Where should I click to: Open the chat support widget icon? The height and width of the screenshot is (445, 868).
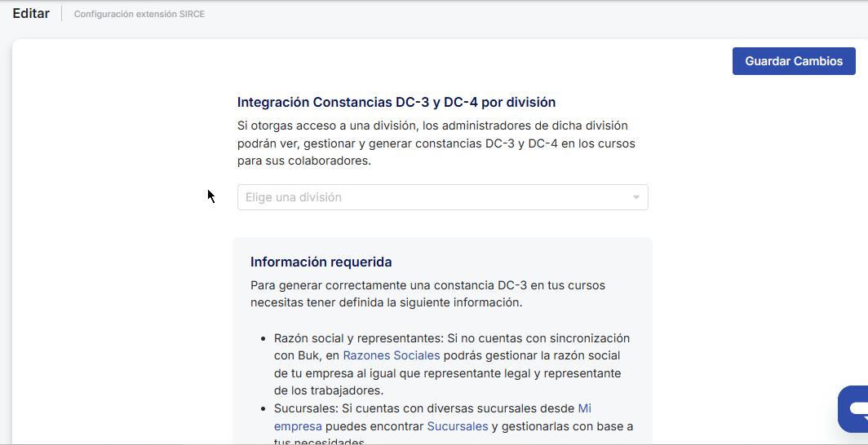(853, 408)
